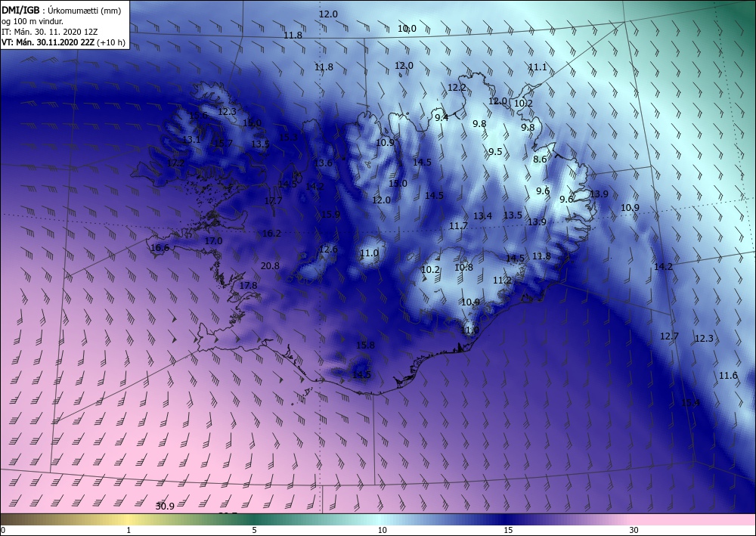Click the 10.0 value near the top

(x=407, y=29)
